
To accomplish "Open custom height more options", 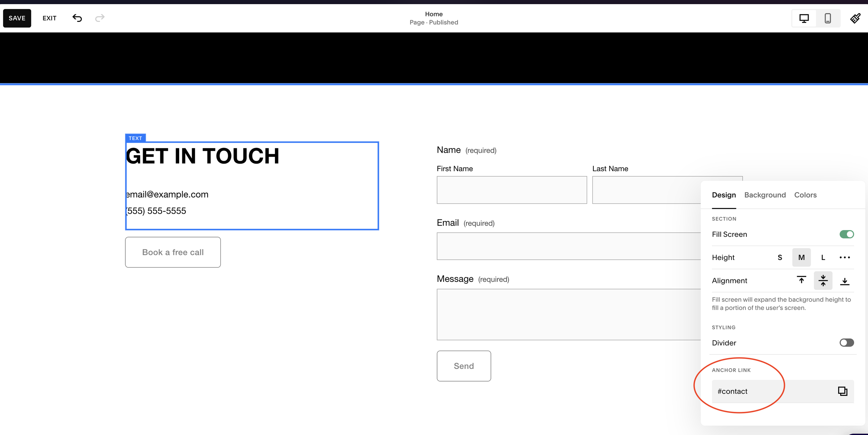I will (844, 257).
